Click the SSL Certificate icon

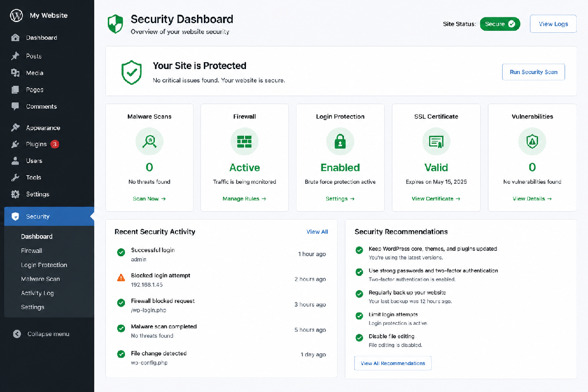436,142
